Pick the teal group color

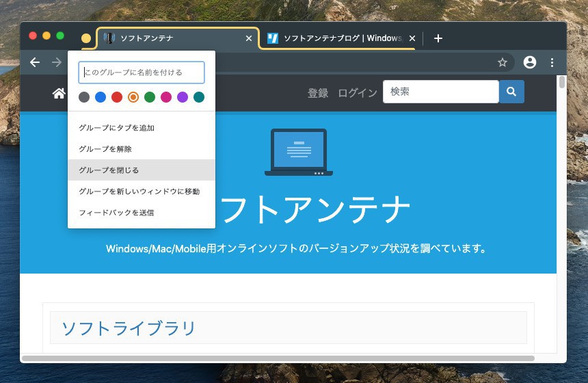pyautogui.click(x=199, y=97)
